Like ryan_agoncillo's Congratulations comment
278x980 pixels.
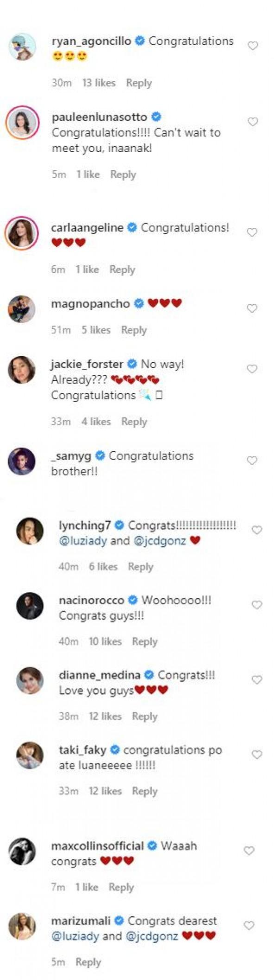[x=253, y=46]
